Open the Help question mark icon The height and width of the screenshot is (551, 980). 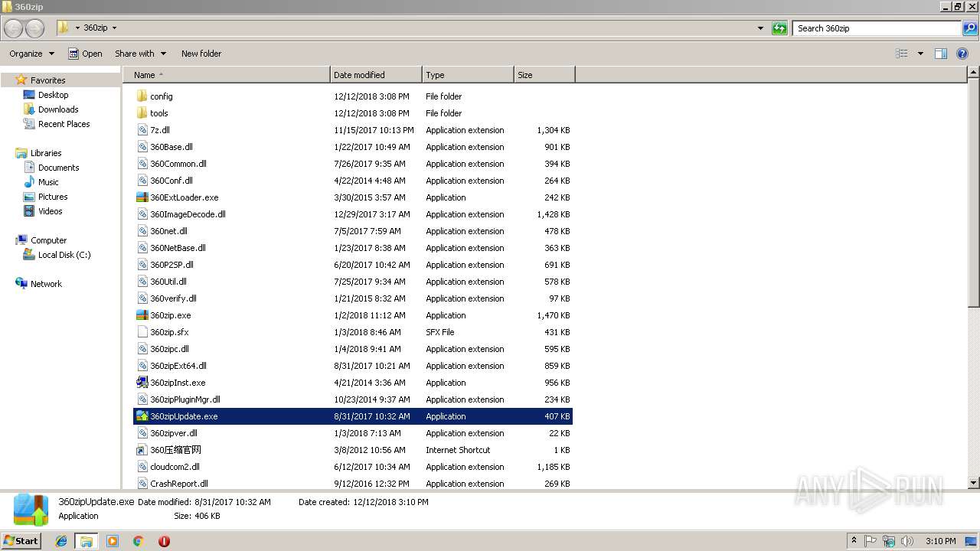click(x=963, y=54)
